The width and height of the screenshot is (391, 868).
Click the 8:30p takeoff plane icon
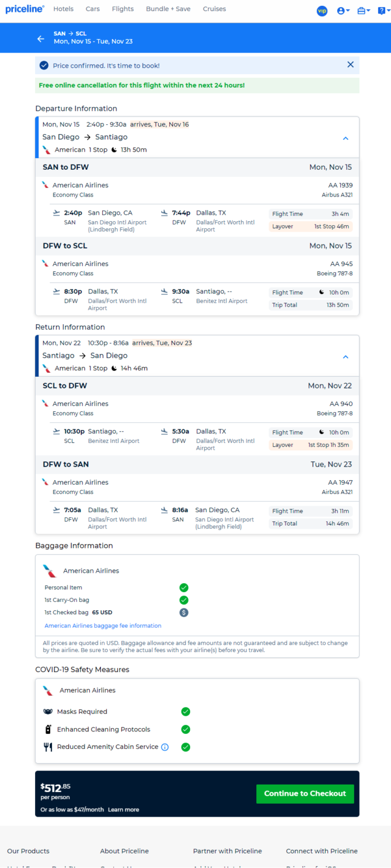[56, 292]
